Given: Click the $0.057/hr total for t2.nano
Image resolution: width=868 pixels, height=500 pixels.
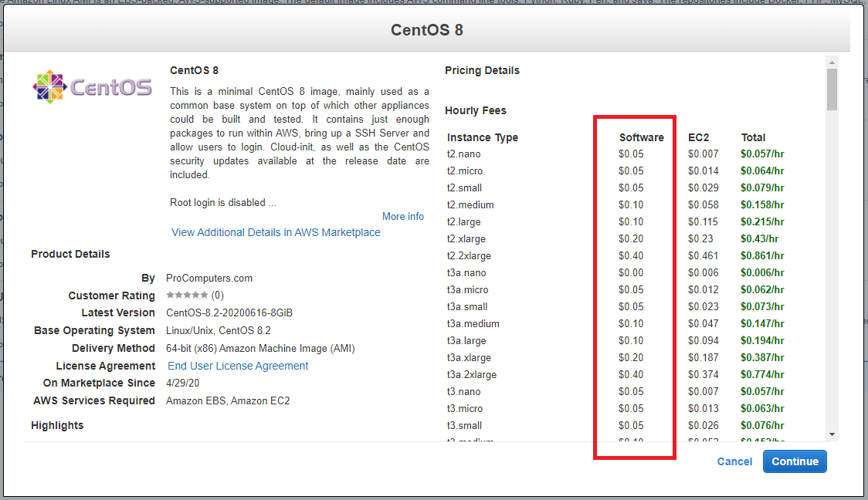Looking at the screenshot, I should tap(762, 154).
